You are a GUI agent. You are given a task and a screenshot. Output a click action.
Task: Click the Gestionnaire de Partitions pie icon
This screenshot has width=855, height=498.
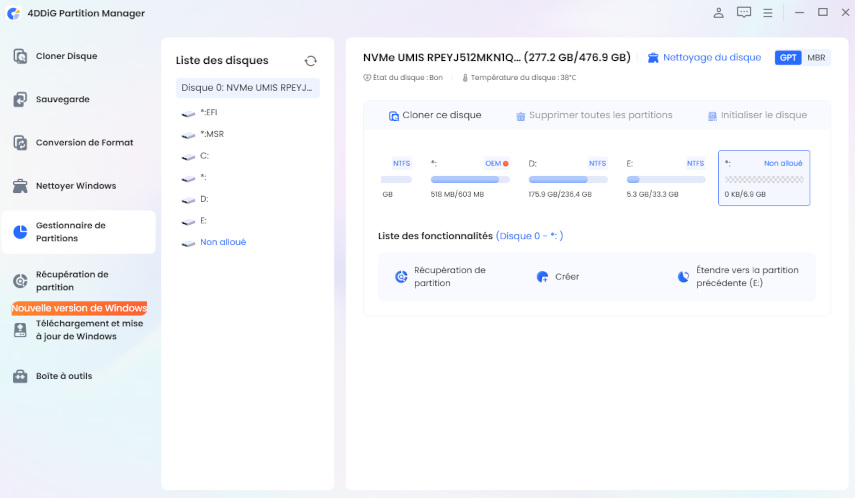coord(20,232)
